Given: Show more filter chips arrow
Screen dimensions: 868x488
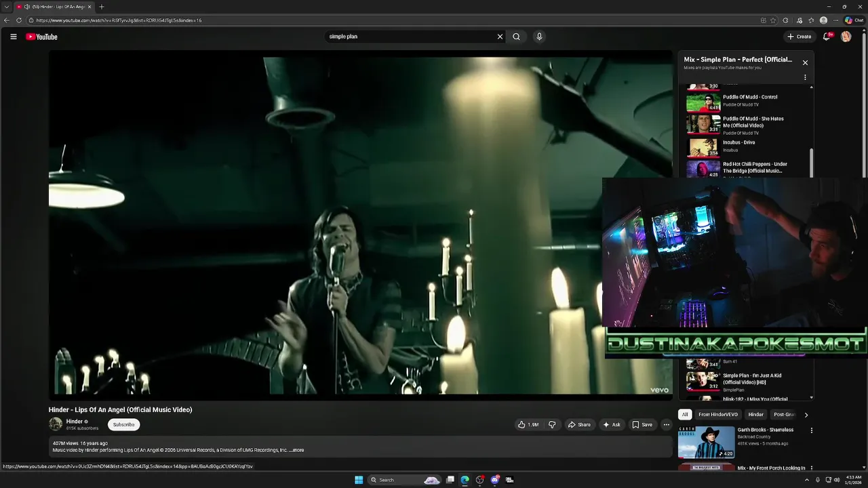Looking at the screenshot, I should [806, 415].
